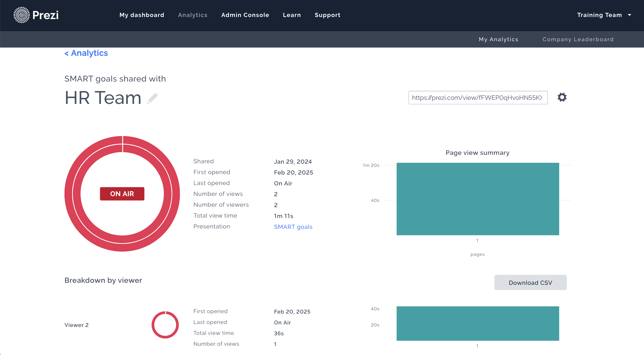Open the Learn menu item
The image size is (644, 355).
click(x=292, y=15)
